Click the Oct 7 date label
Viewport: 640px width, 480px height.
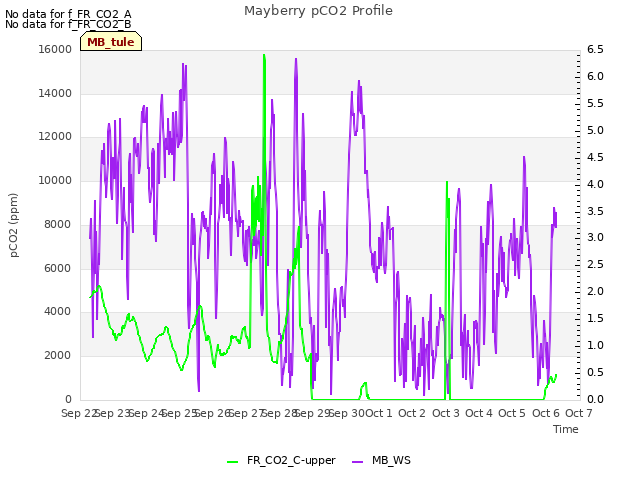579,413
